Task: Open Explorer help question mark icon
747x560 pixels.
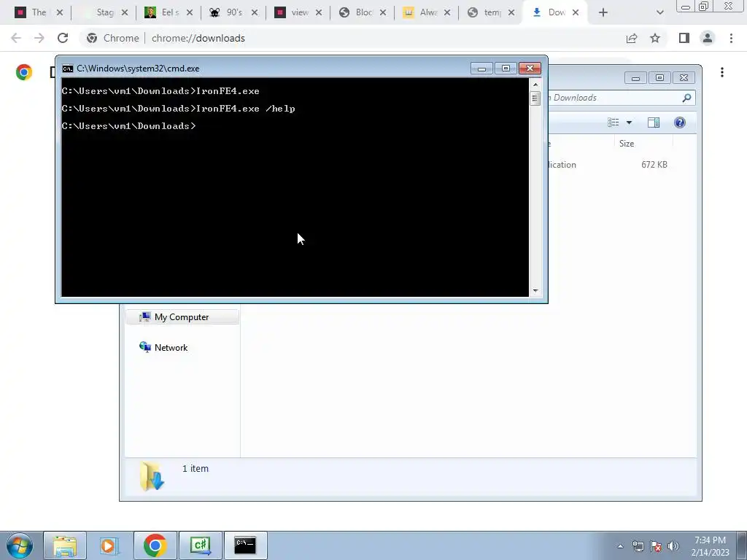Action: (680, 122)
